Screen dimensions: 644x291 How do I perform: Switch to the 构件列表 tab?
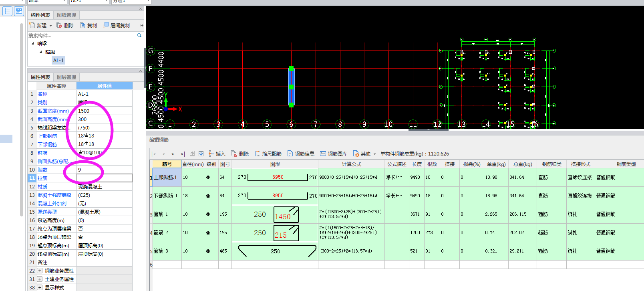40,15
